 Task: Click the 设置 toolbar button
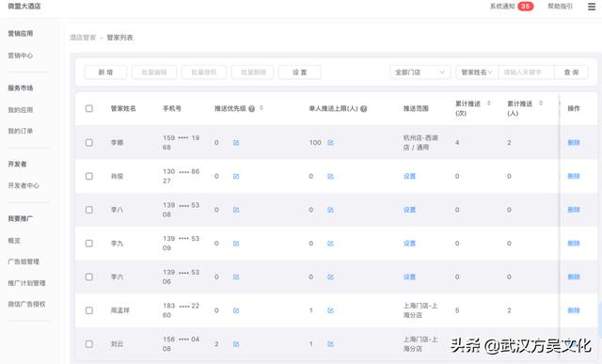click(x=299, y=72)
